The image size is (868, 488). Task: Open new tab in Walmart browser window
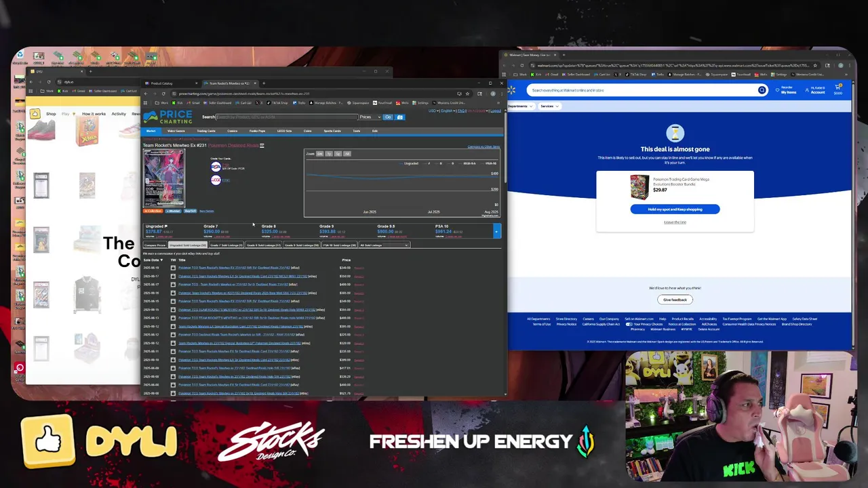click(564, 55)
